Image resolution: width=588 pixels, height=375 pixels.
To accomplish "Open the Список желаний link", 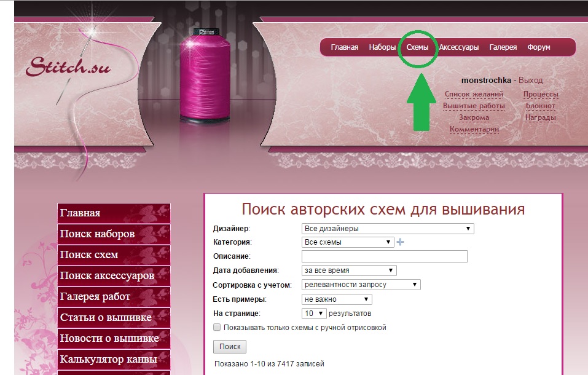I will [x=474, y=95].
